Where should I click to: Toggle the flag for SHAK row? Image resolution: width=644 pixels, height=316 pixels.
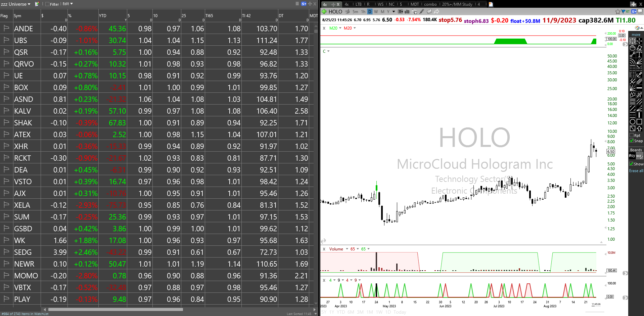[6, 122]
